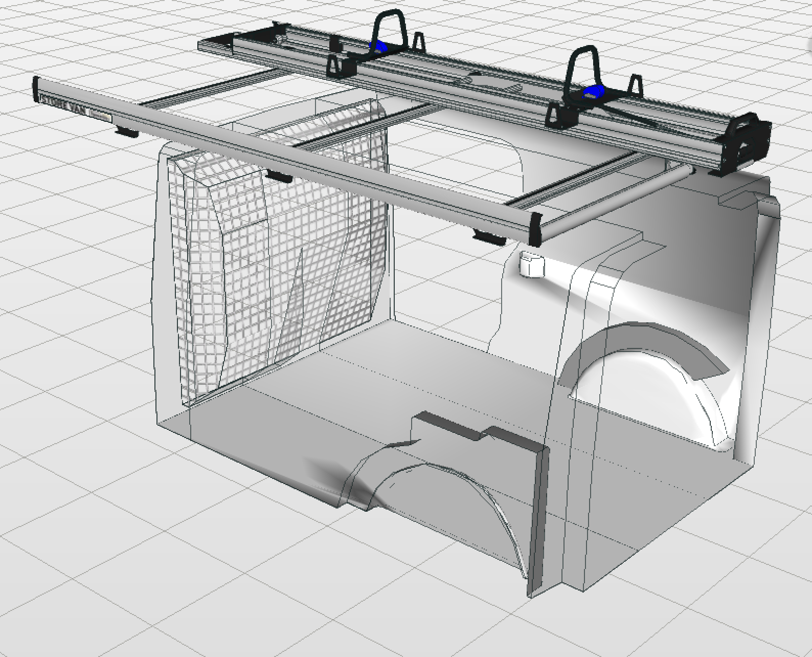
Task: Click the black end cap at side bar's rear
Action: [536, 228]
